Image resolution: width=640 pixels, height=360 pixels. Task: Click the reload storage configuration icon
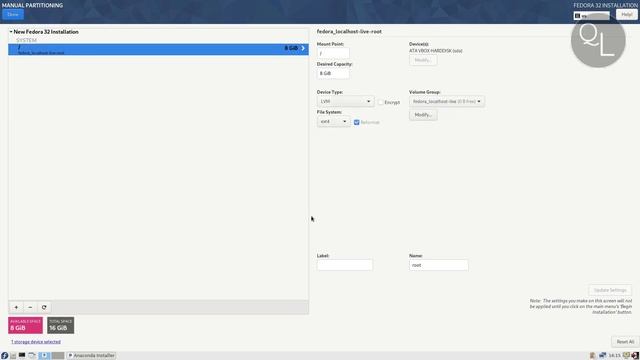click(x=44, y=307)
